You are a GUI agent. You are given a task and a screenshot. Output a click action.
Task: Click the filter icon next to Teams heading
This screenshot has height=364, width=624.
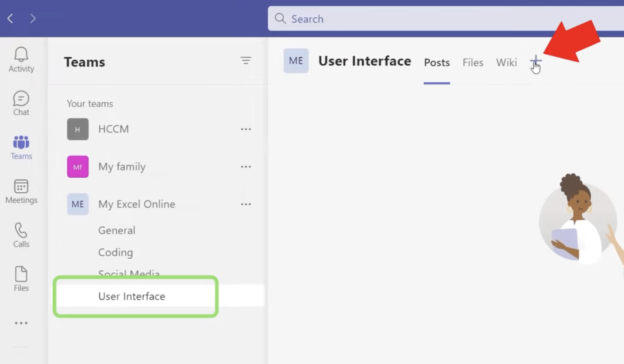[246, 60]
